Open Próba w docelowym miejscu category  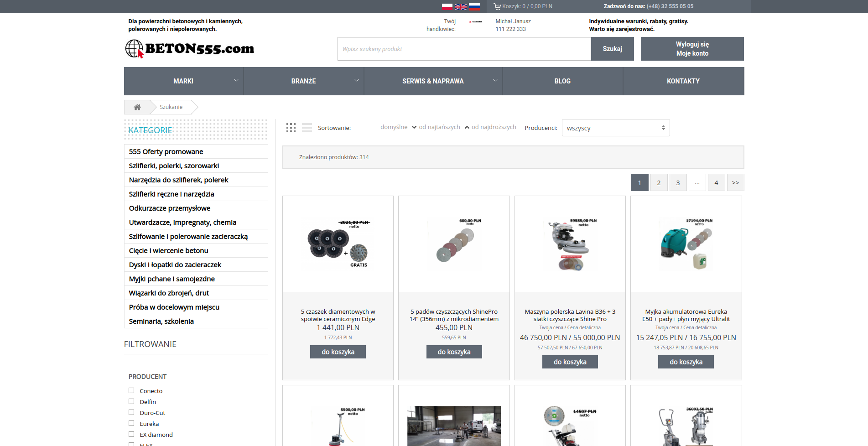[x=196, y=307]
